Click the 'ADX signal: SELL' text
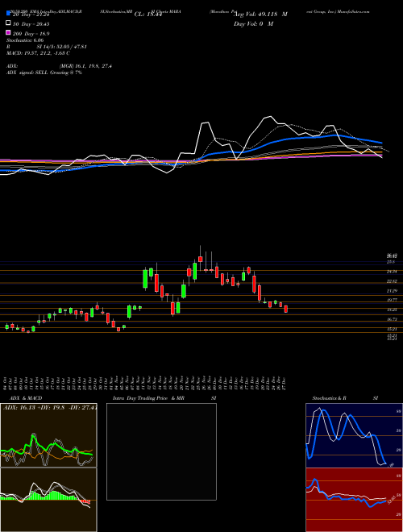The width and height of the screenshot is (403, 532). [27, 73]
